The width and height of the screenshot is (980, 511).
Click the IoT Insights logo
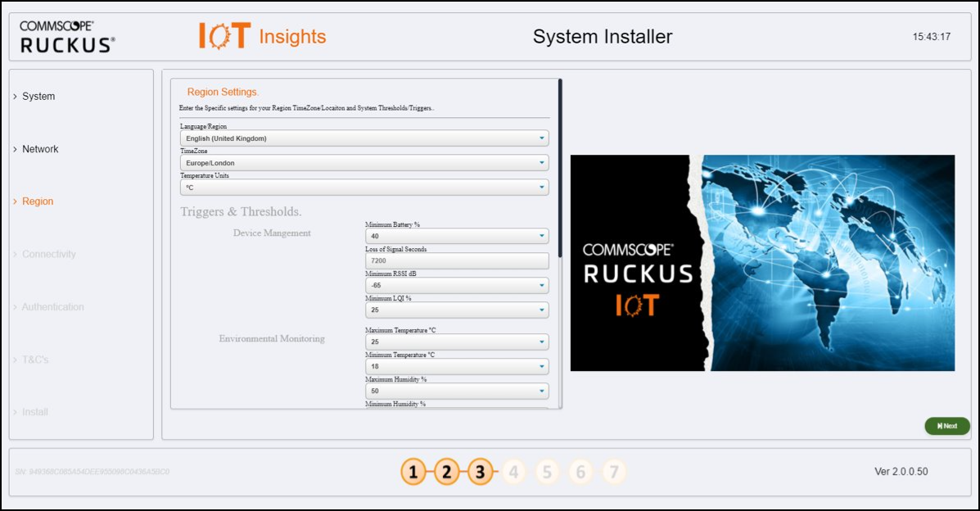click(x=263, y=36)
